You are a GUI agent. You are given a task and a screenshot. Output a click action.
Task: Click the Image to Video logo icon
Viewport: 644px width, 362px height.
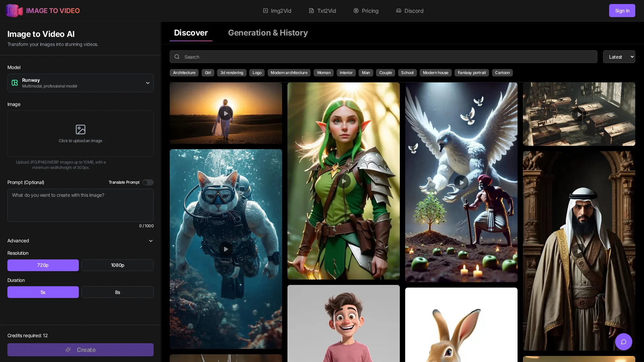point(14,11)
